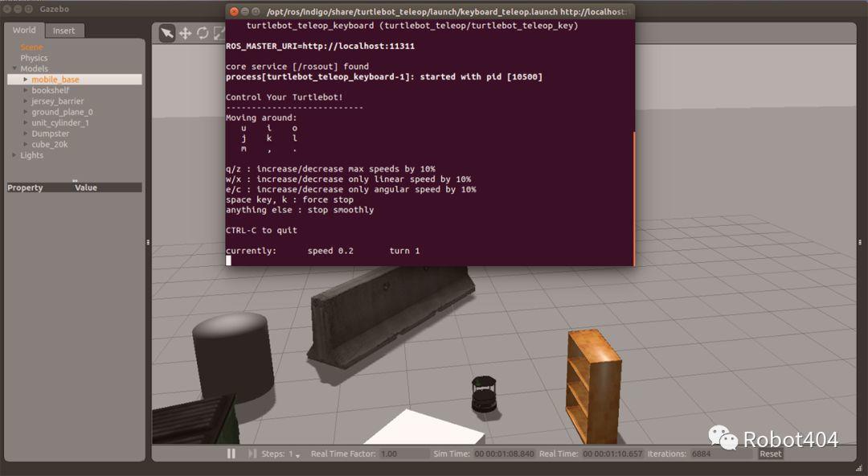Select the Lights entry in the tree
Viewport: 868px width, 476px height.
coord(31,155)
